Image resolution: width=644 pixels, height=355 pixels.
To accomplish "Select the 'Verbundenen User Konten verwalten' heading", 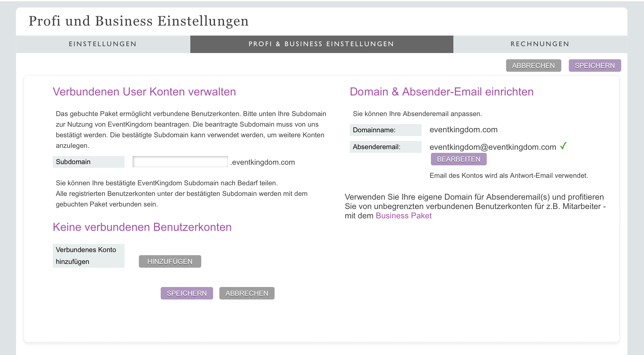I will (144, 92).
